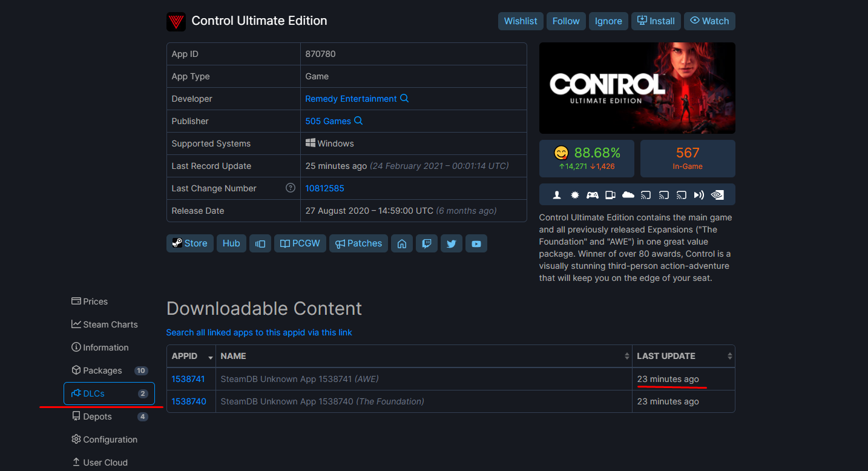868x471 pixels.
Task: Open the Prices sidebar tab
Action: pyautogui.click(x=109, y=301)
